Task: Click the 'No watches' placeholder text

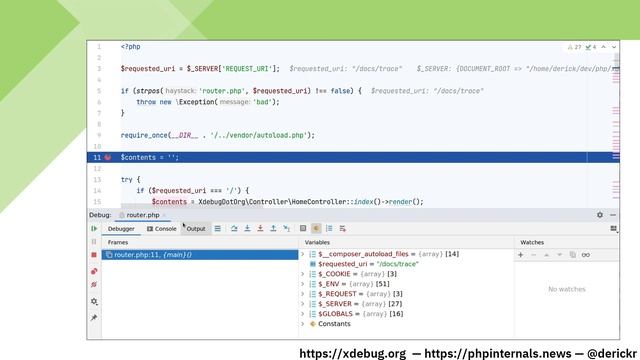Action: 567,289
